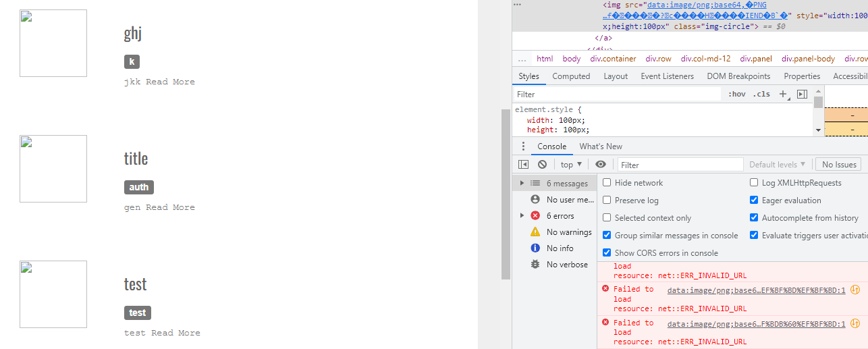Uncheck Eager evaluation
The width and height of the screenshot is (868, 349).
(x=754, y=200)
